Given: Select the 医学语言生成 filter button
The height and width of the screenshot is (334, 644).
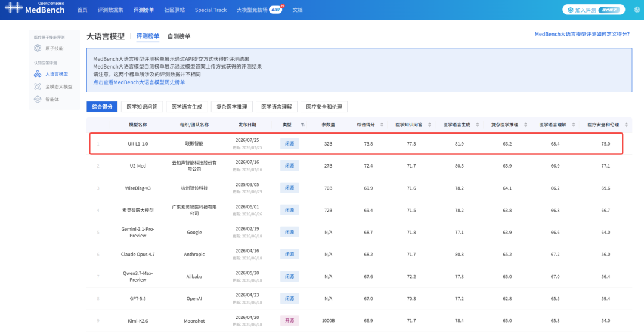Looking at the screenshot, I should (x=187, y=107).
